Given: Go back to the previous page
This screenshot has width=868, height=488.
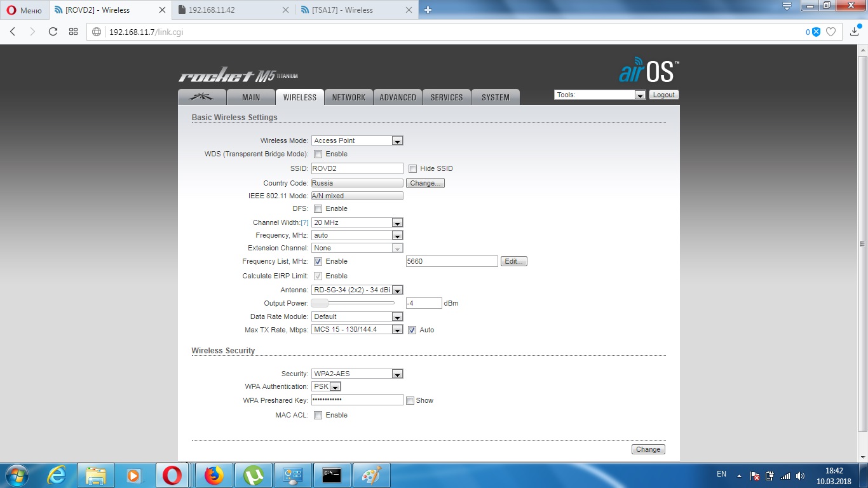Looking at the screenshot, I should click(x=13, y=32).
